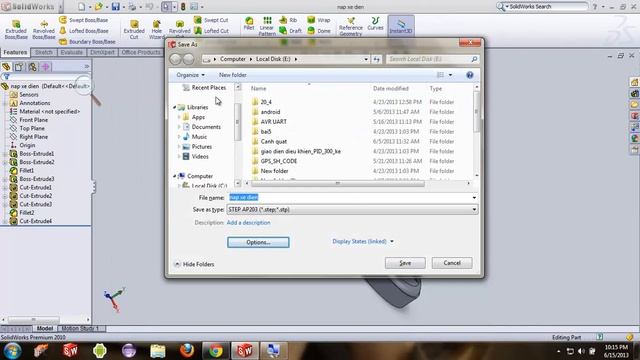Screen dimensions: 640x360
Task: Toggle Instant3D mode
Action: (401, 26)
